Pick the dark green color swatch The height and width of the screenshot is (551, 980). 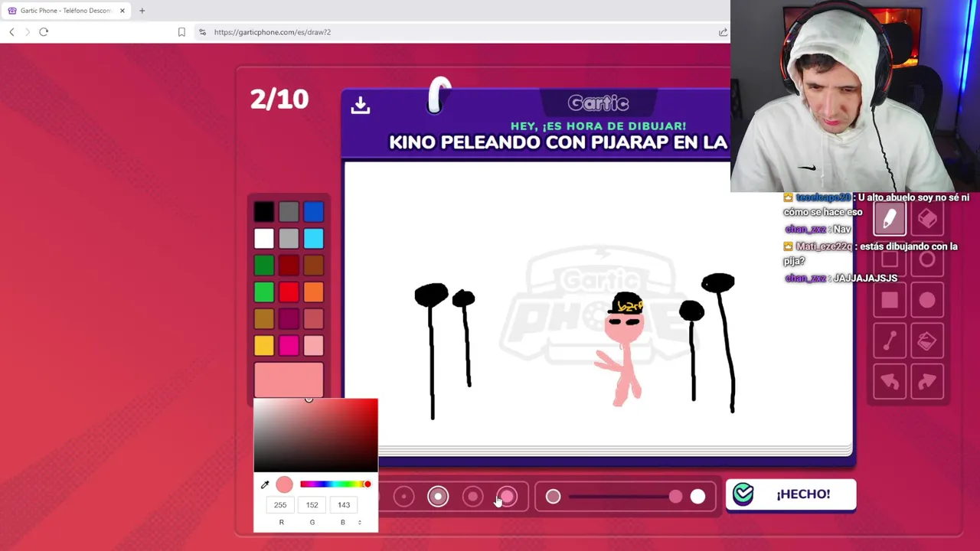click(x=263, y=266)
